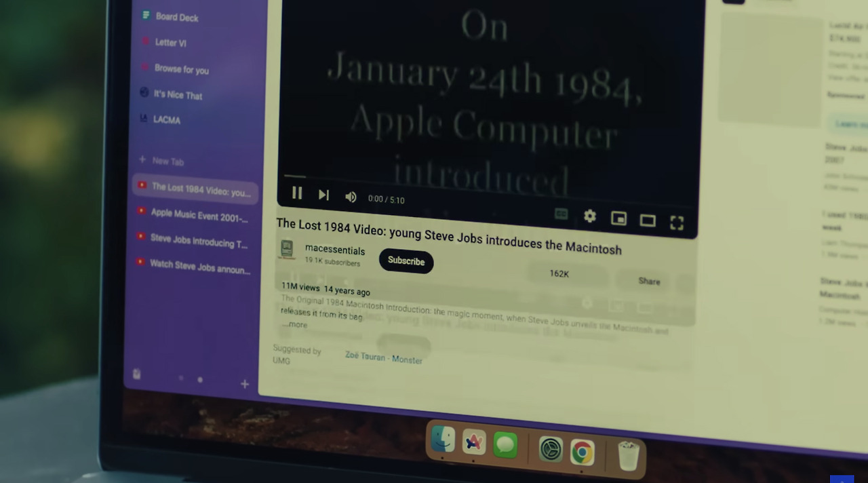Mute the video volume speaker icon
868x483 pixels.
351,197
